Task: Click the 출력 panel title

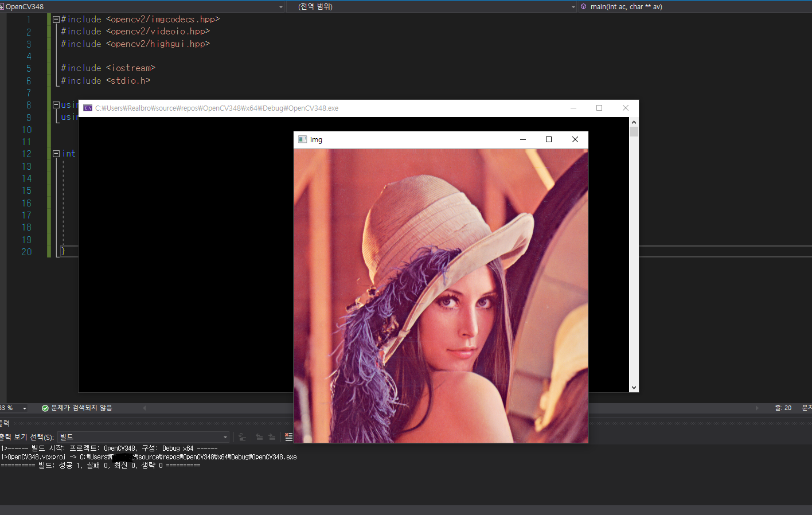Action: (5, 423)
